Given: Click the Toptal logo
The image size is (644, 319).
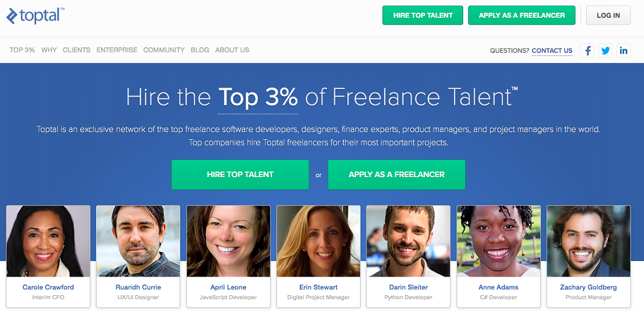Looking at the screenshot, I should click(x=35, y=15).
